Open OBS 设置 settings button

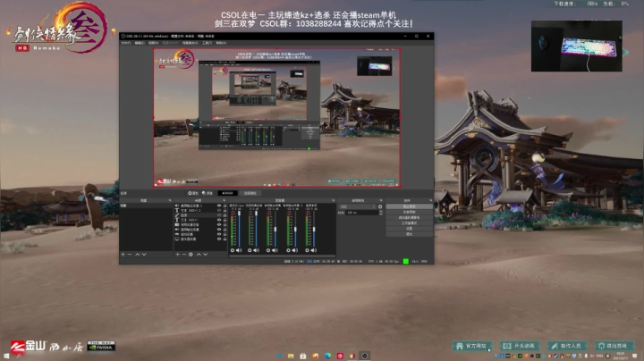(409, 229)
